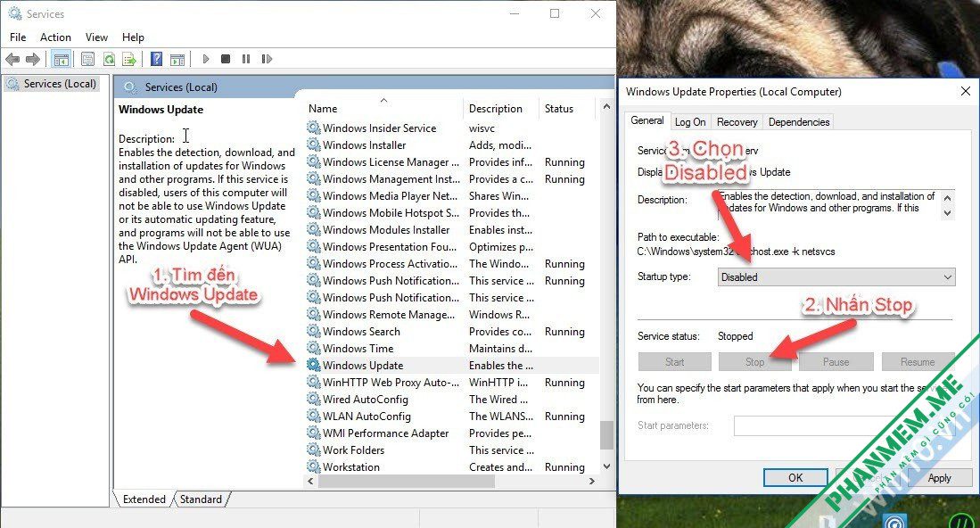Click the Restart Service toolbar icon
This screenshot has height=528, width=980.
267,59
